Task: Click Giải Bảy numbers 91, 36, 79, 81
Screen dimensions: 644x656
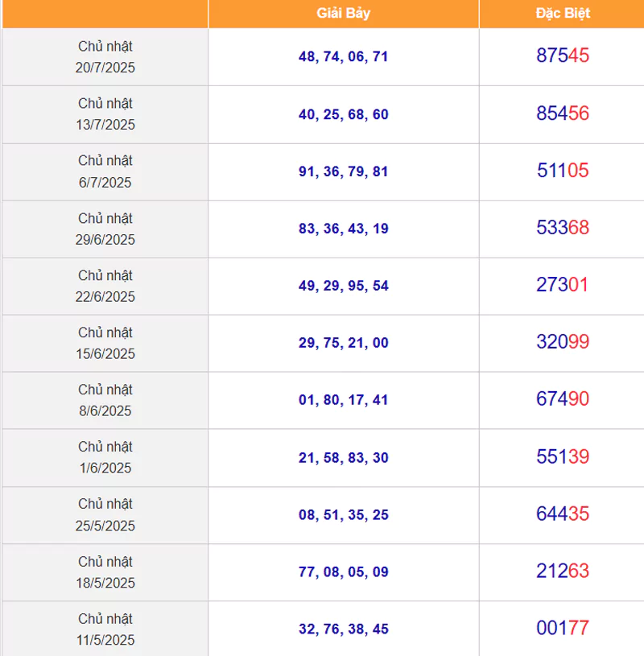Action: coord(343,171)
